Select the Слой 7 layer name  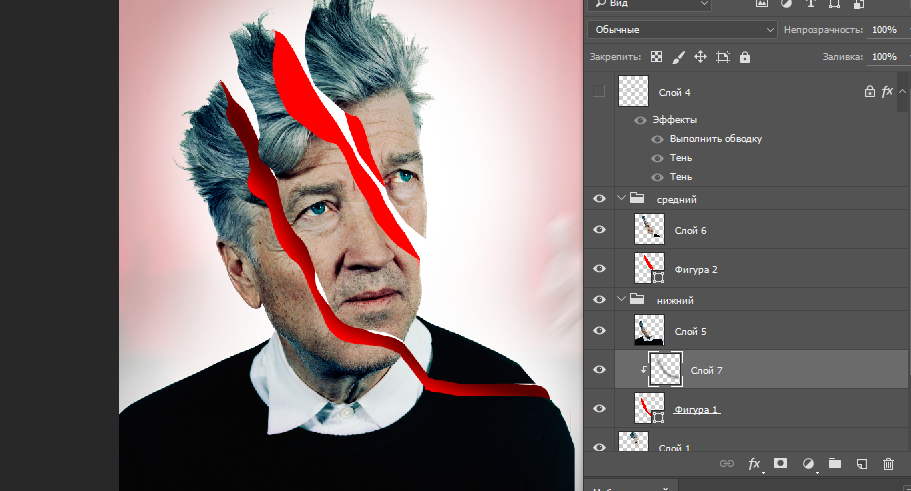click(x=706, y=371)
